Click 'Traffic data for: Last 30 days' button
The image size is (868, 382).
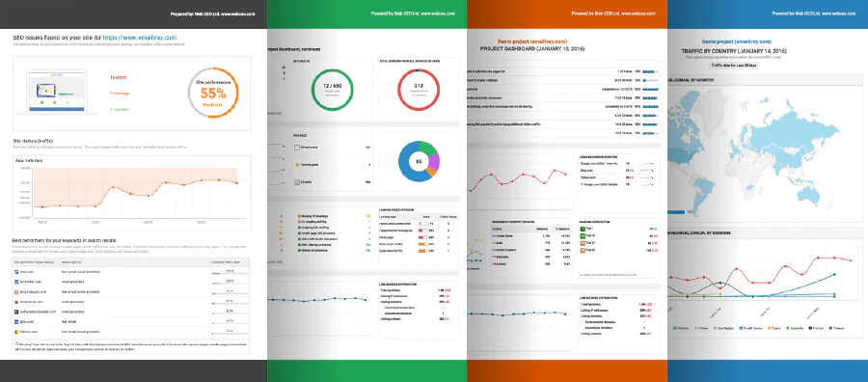[x=734, y=66]
